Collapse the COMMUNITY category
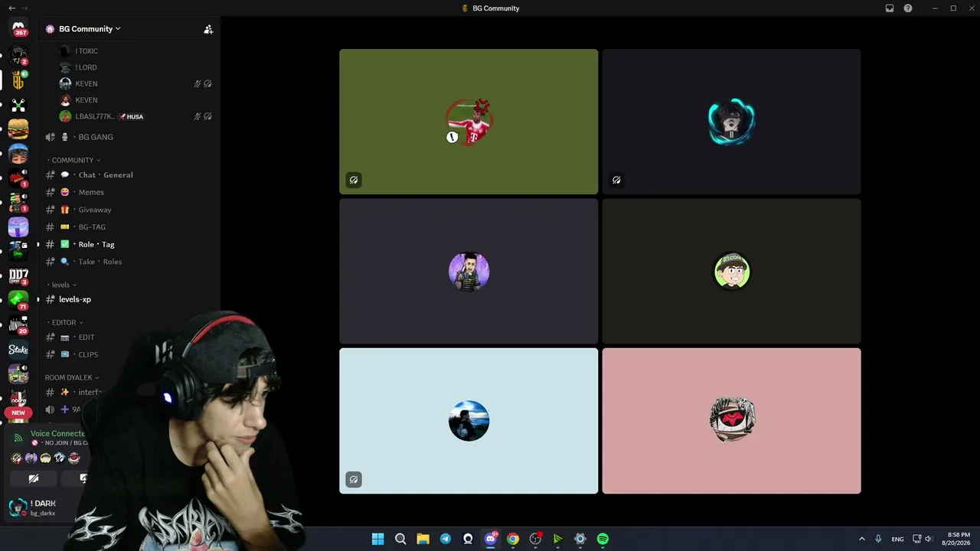This screenshot has height=551, width=980. pos(74,160)
